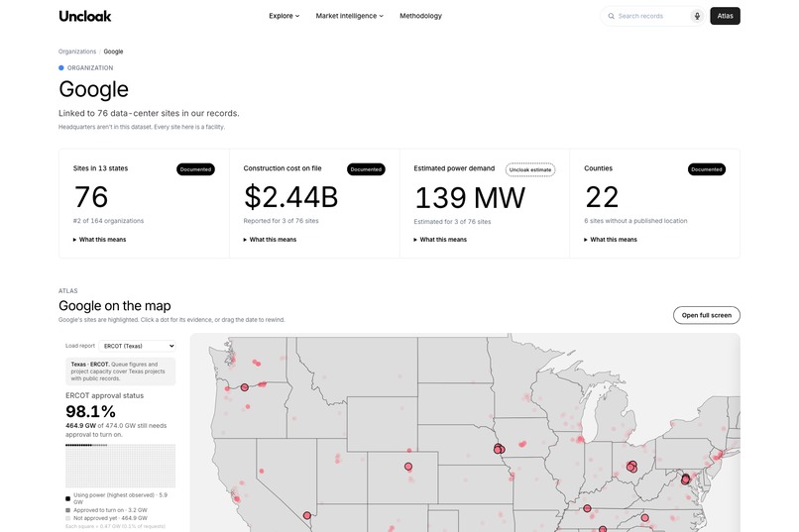Click the Google site cluster near Omaha

pyautogui.click(x=499, y=449)
